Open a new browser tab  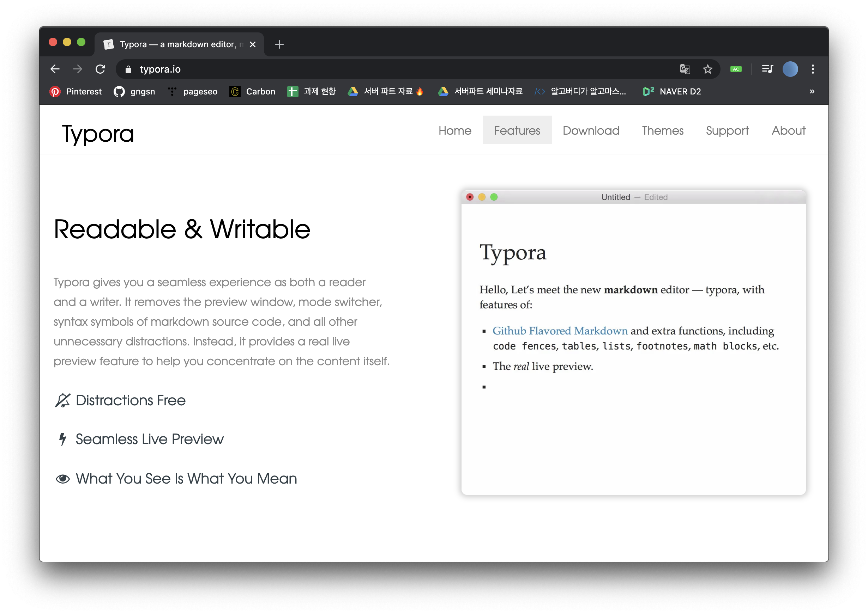[x=279, y=45]
